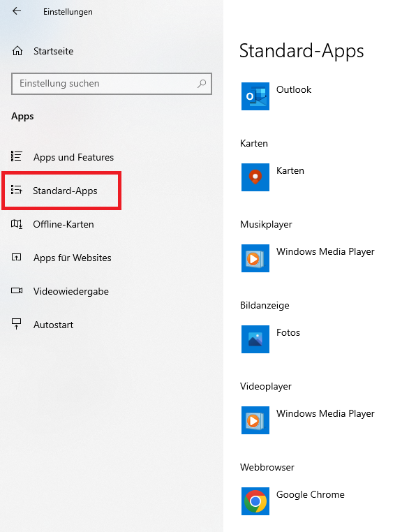Viewport: 409px width, 532px height.
Task: Focus the Einstellung suchen search field
Action: pyautogui.click(x=112, y=84)
